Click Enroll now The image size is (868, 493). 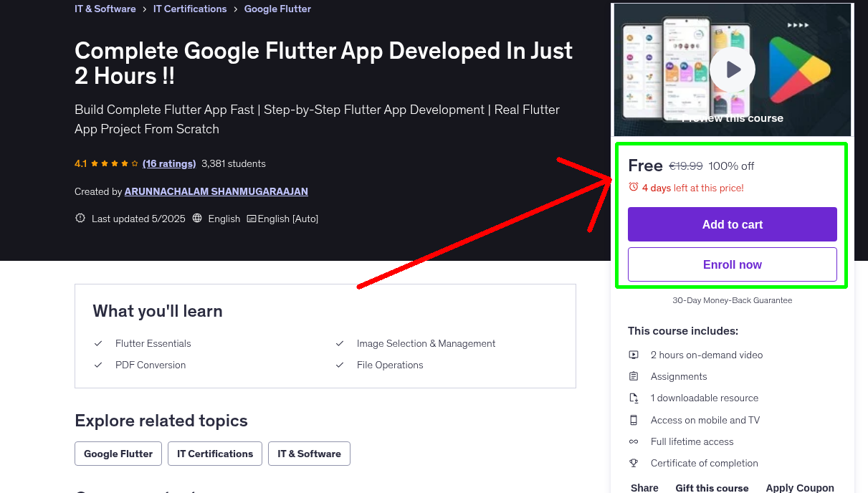click(x=732, y=264)
